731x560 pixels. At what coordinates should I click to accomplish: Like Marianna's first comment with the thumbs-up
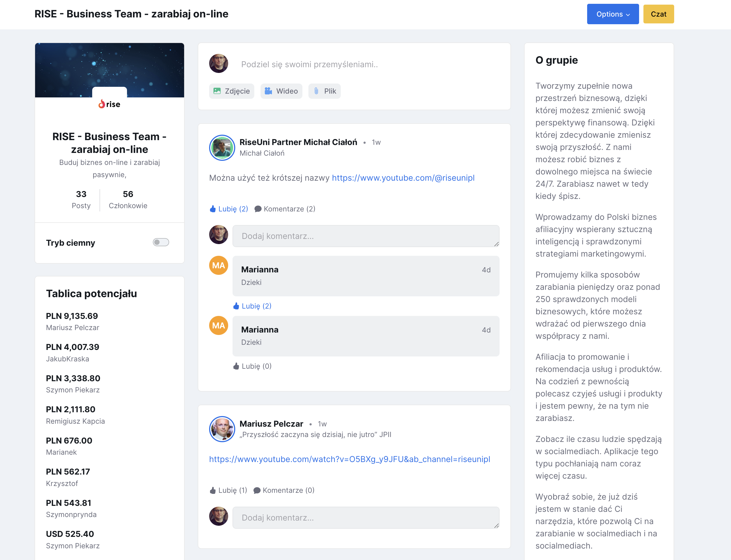(x=236, y=306)
